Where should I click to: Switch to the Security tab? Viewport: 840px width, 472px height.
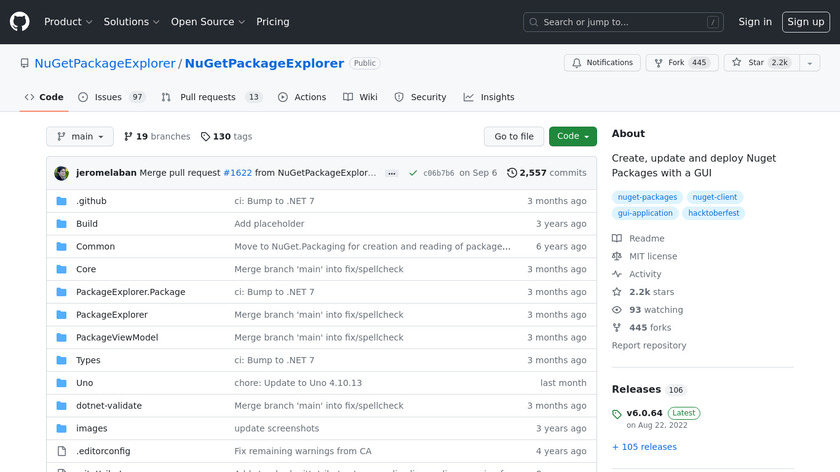[x=421, y=97]
